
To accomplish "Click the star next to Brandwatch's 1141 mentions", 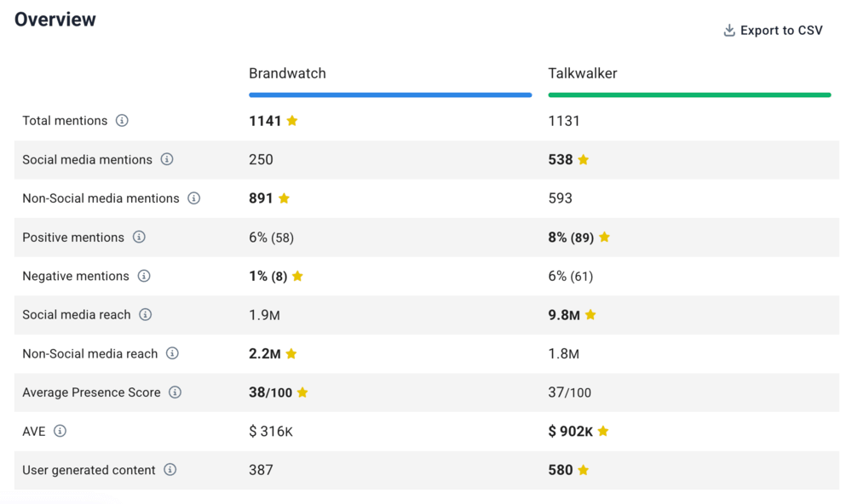I will tap(292, 120).
